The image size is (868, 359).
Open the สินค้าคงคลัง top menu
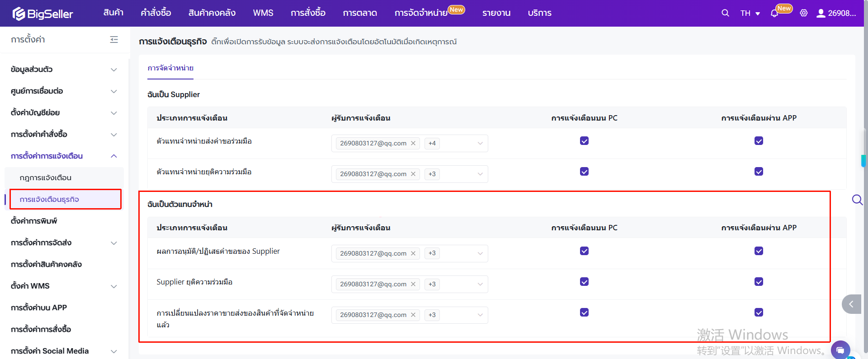pos(212,13)
